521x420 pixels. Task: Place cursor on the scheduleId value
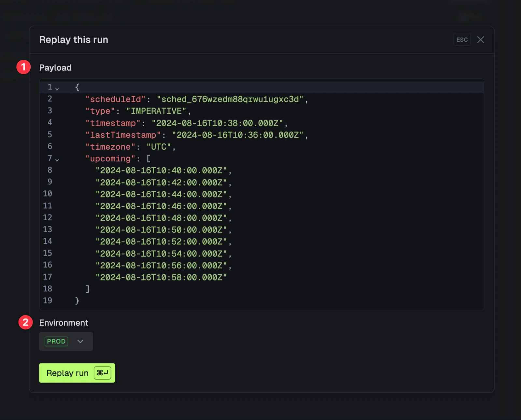[x=230, y=99]
